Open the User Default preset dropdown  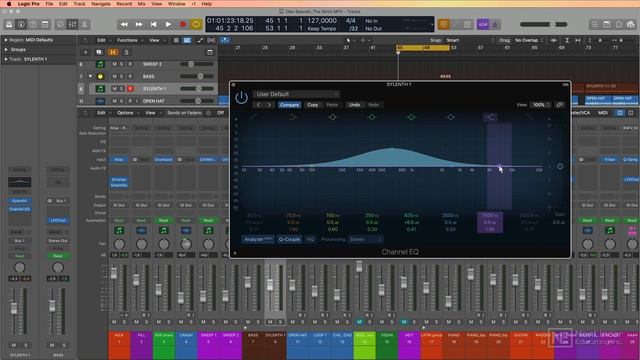pos(296,94)
